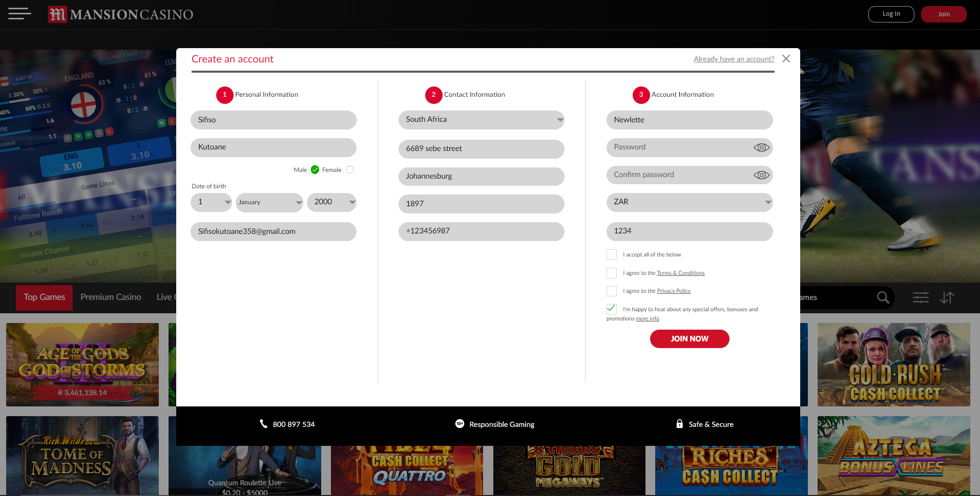980x496 pixels.
Task: Open the Privacy Policy link
Action: (674, 291)
